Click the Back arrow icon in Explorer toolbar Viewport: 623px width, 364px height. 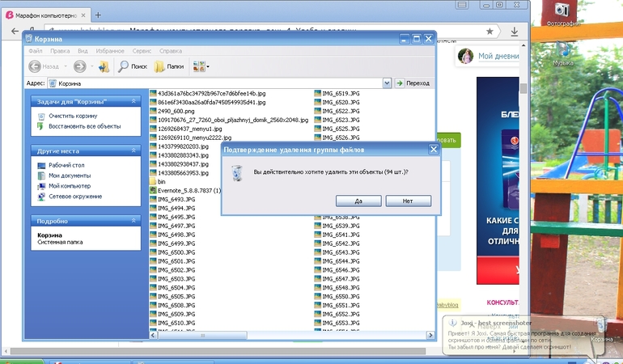pyautogui.click(x=35, y=66)
